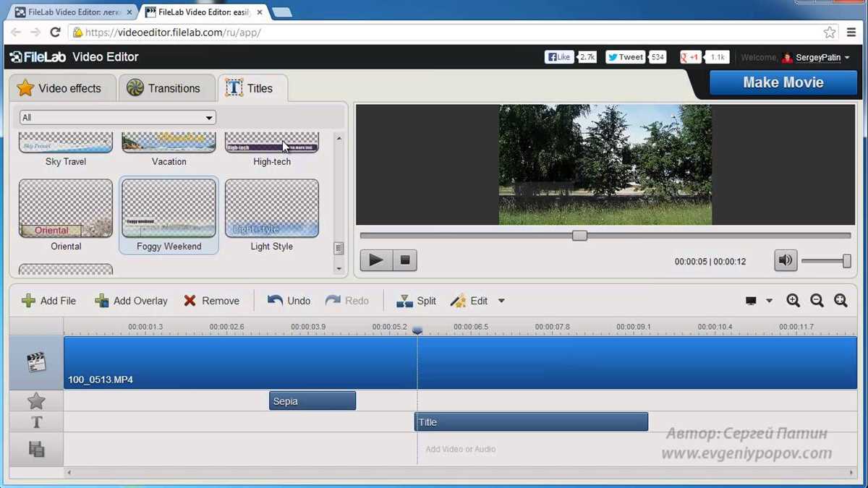The width and height of the screenshot is (868, 488).
Task: Open the screen aspect dropdown arrow
Action: point(769,301)
